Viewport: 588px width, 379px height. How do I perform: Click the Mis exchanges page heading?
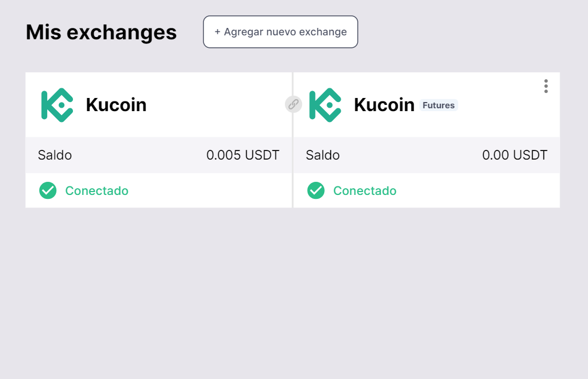101,32
